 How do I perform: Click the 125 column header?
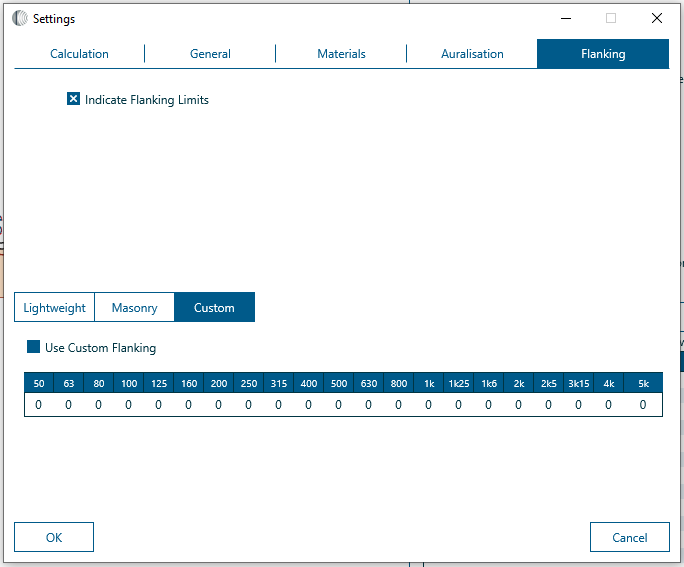[159, 383]
